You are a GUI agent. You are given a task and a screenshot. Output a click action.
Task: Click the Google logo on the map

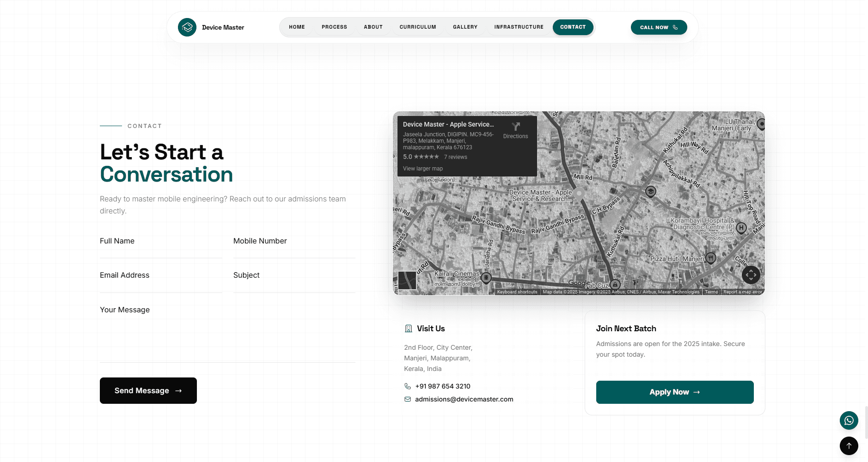click(x=579, y=283)
